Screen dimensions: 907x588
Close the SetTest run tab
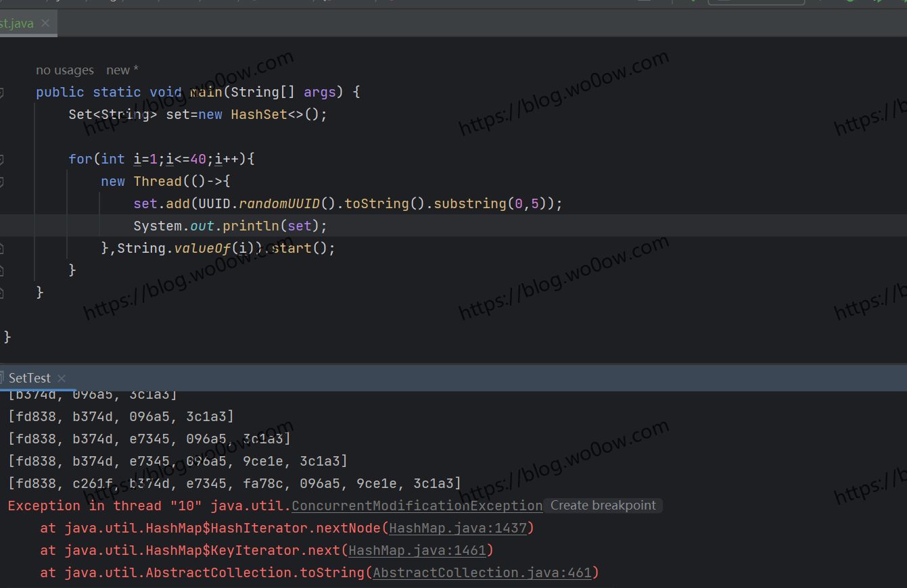point(62,378)
